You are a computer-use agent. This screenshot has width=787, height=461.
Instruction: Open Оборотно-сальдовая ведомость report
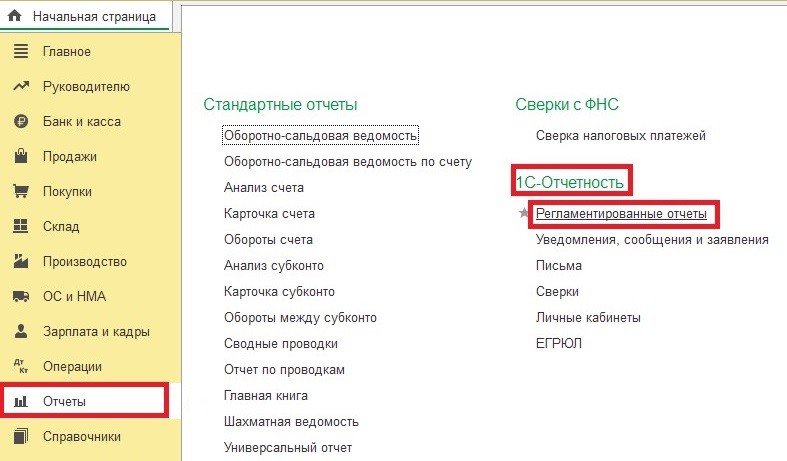[320, 136]
